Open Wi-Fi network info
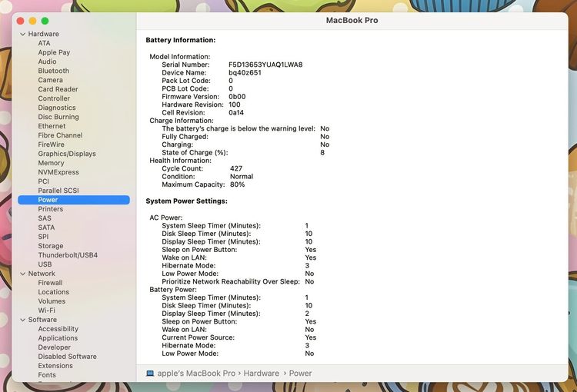The height and width of the screenshot is (392, 577). pyautogui.click(x=46, y=311)
